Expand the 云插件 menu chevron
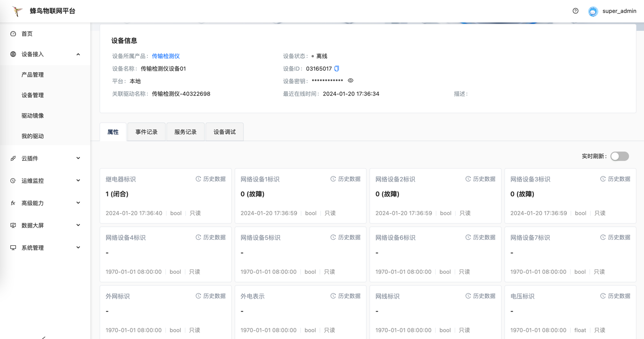 click(78, 158)
